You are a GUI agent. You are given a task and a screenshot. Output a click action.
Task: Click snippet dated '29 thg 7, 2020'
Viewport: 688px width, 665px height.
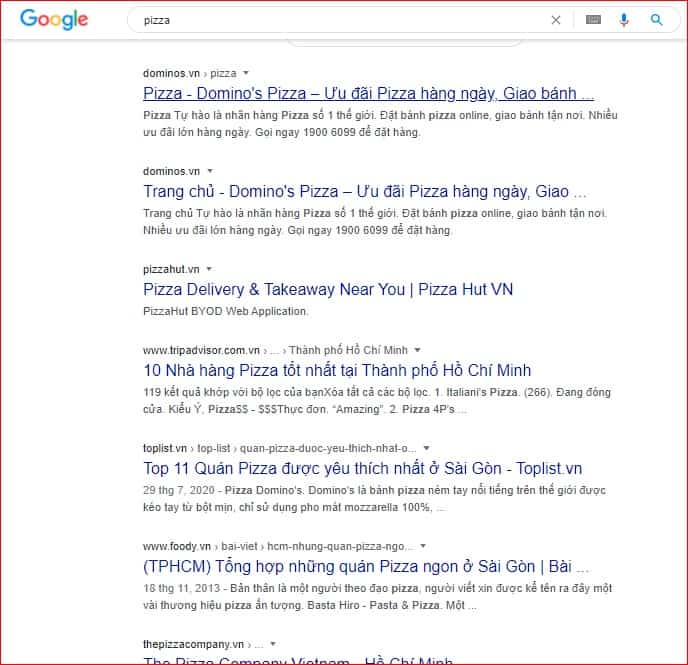pyautogui.click(x=374, y=499)
